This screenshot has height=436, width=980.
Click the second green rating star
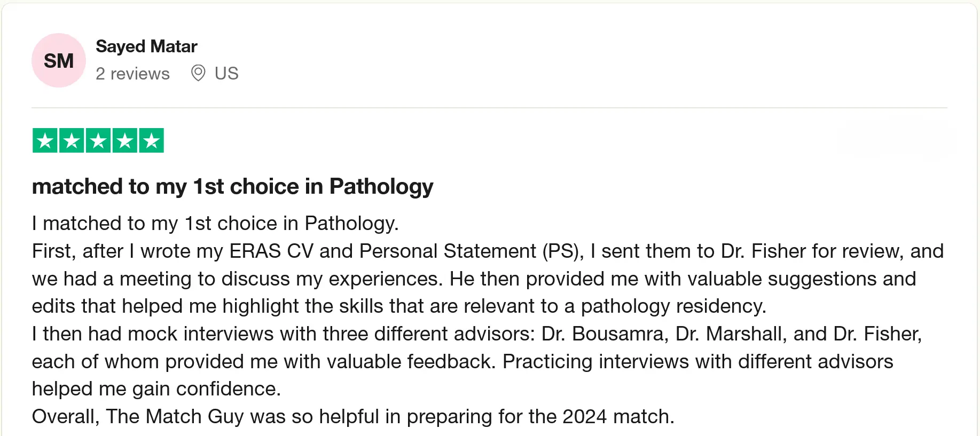tap(72, 141)
